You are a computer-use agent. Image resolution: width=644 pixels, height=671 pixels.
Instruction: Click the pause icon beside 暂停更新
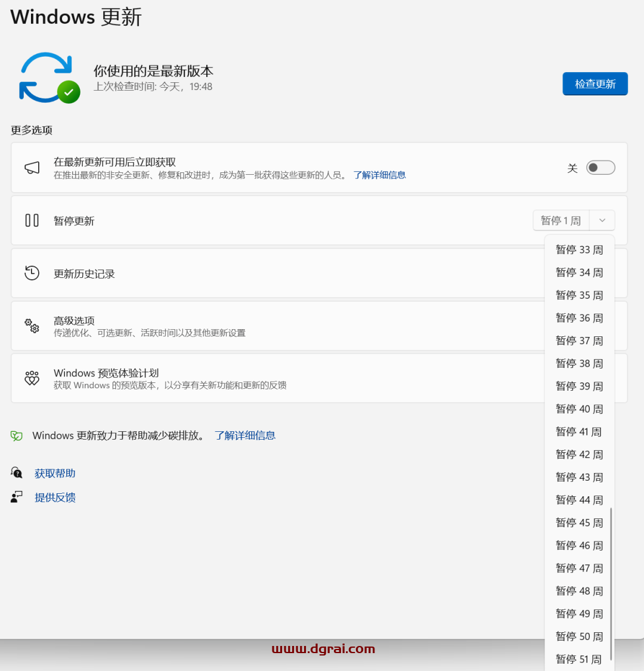32,220
